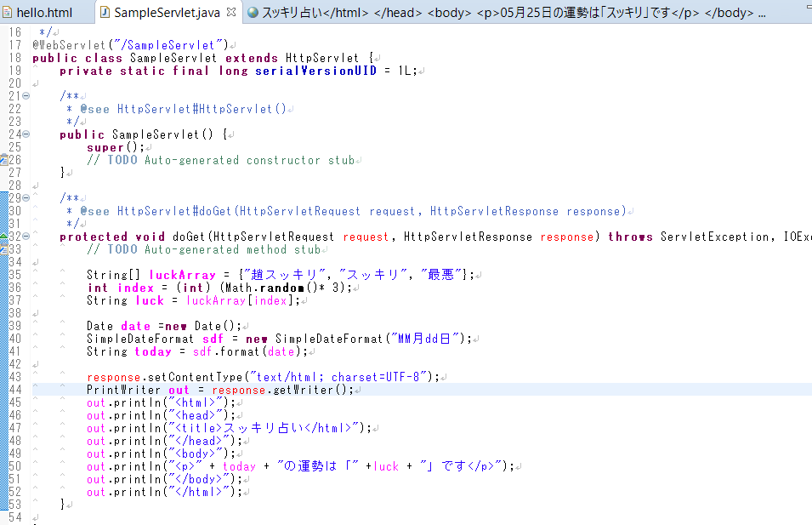The height and width of the screenshot is (525, 812).
Task: Click getWriter on line 44
Action: tap(304, 390)
